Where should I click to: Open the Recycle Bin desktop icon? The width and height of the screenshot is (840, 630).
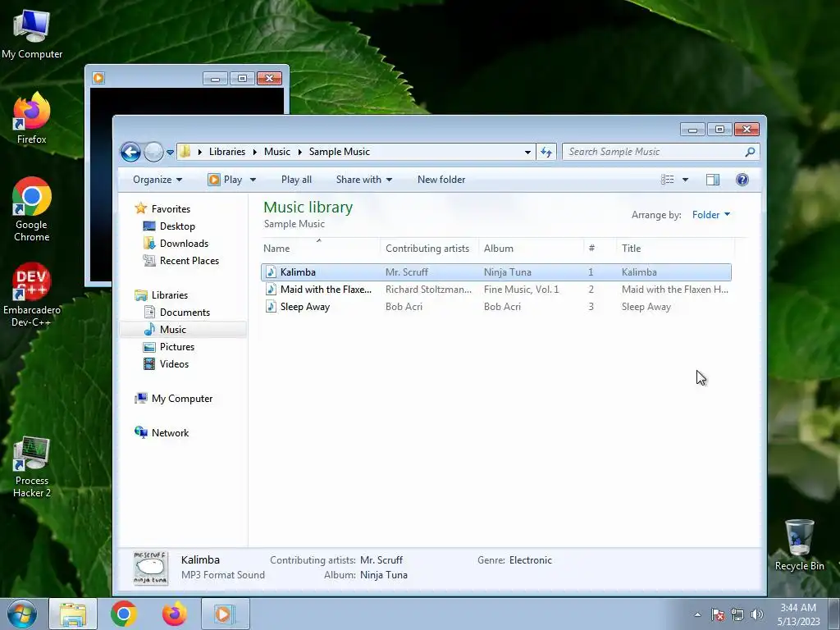[799, 546]
